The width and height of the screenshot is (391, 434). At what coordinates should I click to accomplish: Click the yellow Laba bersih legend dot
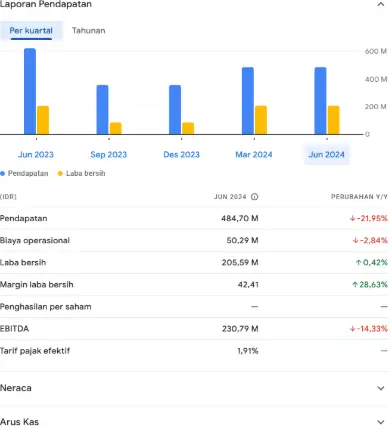(60, 173)
